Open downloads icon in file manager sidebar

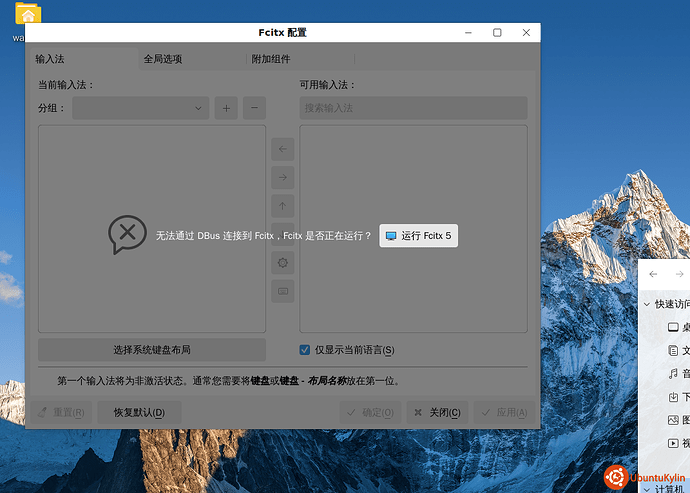pyautogui.click(x=673, y=397)
